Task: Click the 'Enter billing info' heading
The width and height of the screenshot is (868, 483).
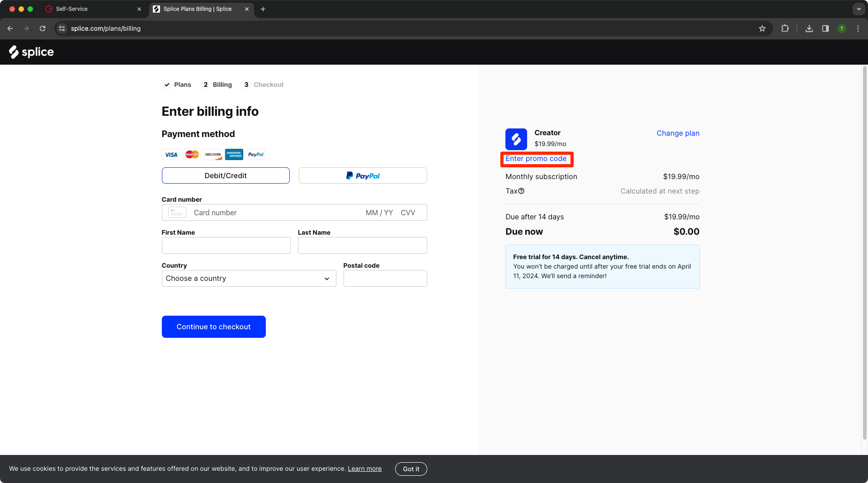Action: pos(210,112)
